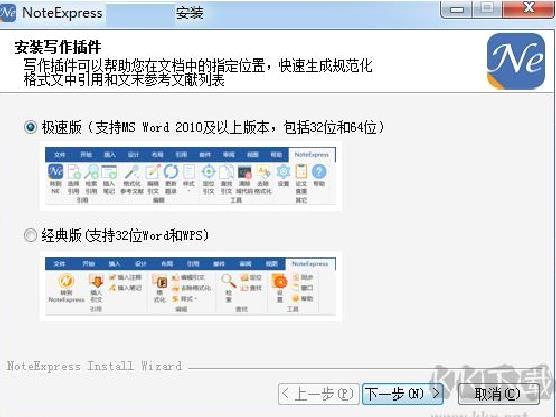Viewport: 556px width, 417px height.
Task: Open the 样式 dropdown in 经典版 ribbon preview
Action: [x=184, y=299]
